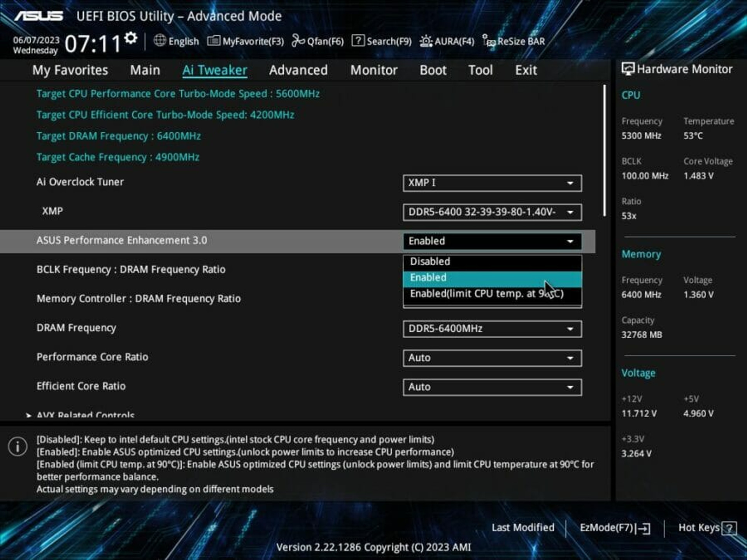The width and height of the screenshot is (747, 560).
Task: Open the Exit tab
Action: click(x=526, y=70)
